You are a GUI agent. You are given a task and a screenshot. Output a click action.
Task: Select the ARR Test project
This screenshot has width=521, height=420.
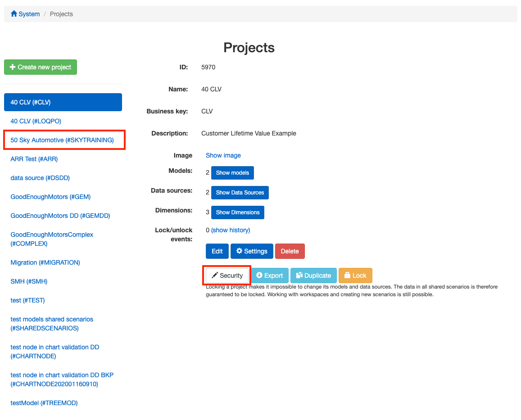tap(34, 159)
